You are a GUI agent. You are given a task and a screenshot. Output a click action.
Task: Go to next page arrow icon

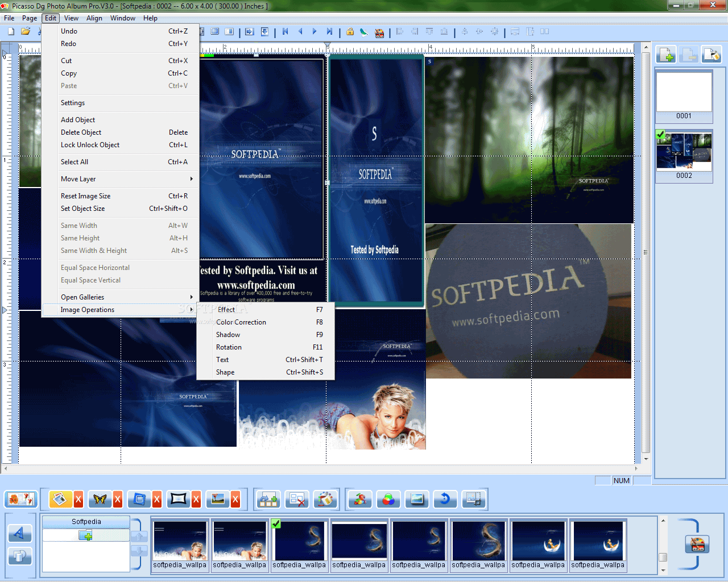point(315,32)
